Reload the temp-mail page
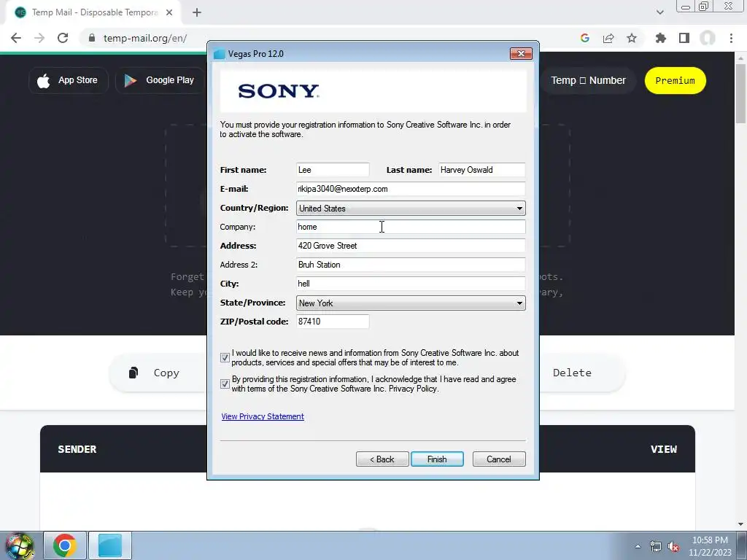 [63, 38]
